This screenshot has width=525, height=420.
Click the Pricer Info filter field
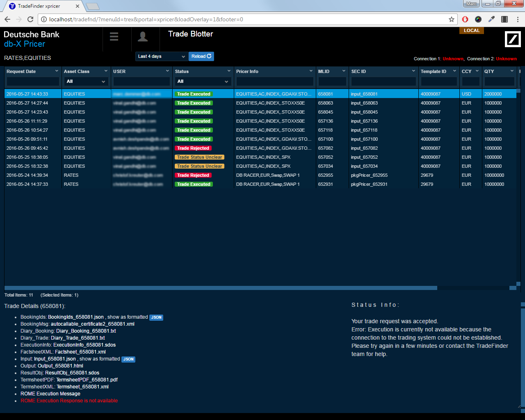[274, 82]
